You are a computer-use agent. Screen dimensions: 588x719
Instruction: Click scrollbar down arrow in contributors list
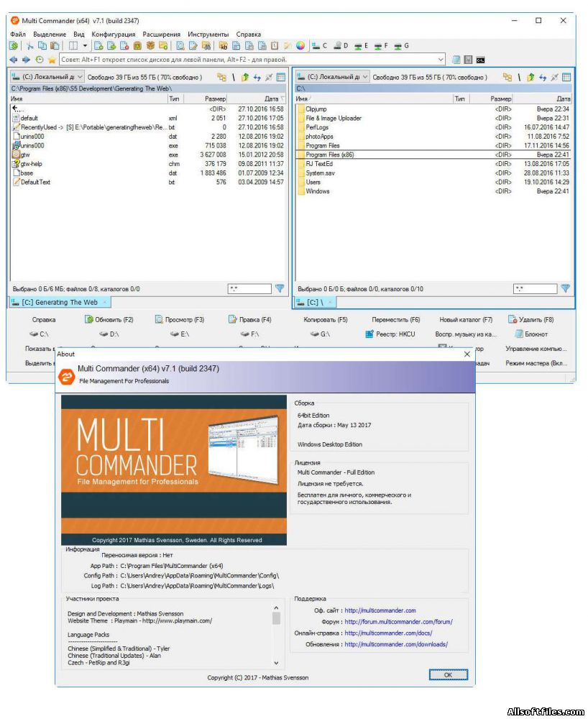pos(276,663)
